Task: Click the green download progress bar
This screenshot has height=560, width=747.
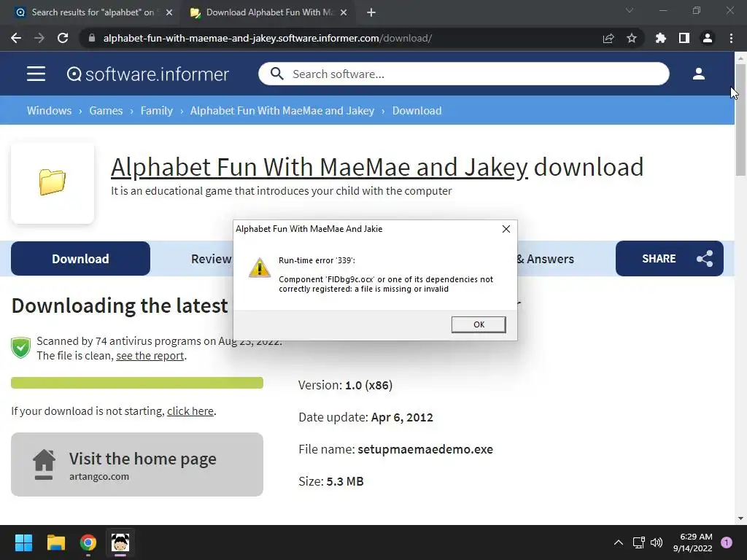Action: (x=137, y=383)
